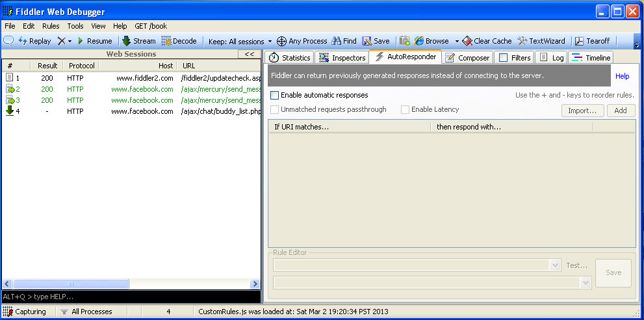
Task: Switch to the Filters tab
Action: click(515, 58)
